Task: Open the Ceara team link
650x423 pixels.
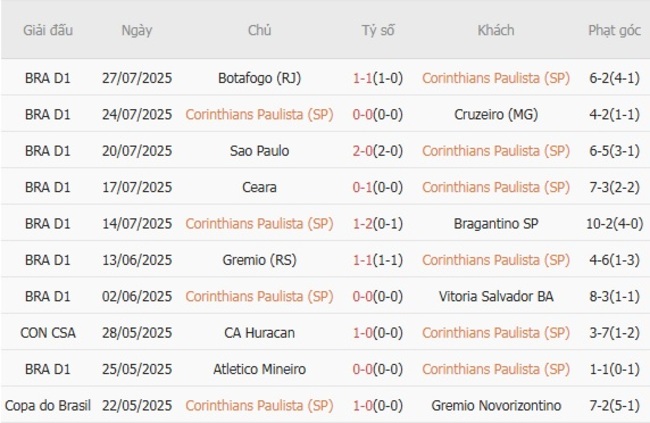Action: (259, 187)
